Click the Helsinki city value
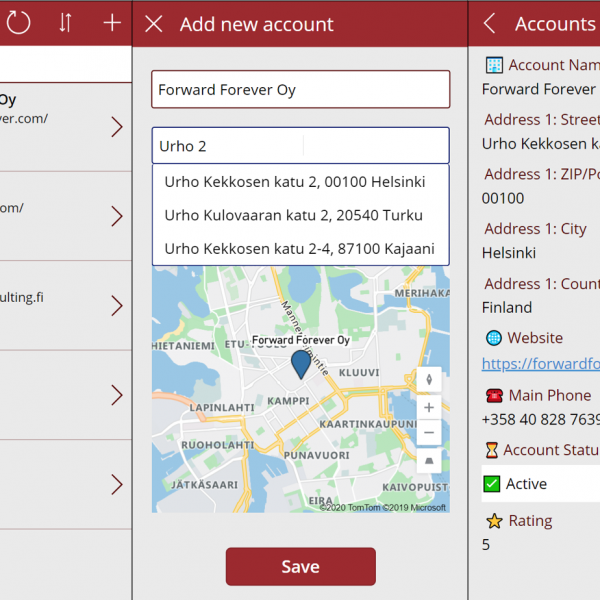This screenshot has width=600, height=600. click(x=509, y=253)
